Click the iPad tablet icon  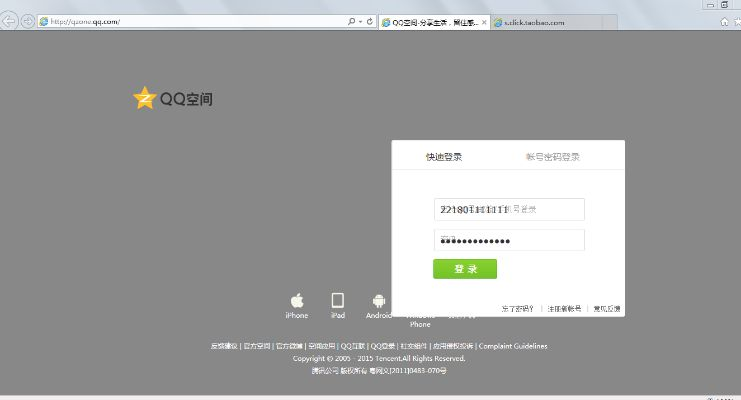click(x=337, y=300)
